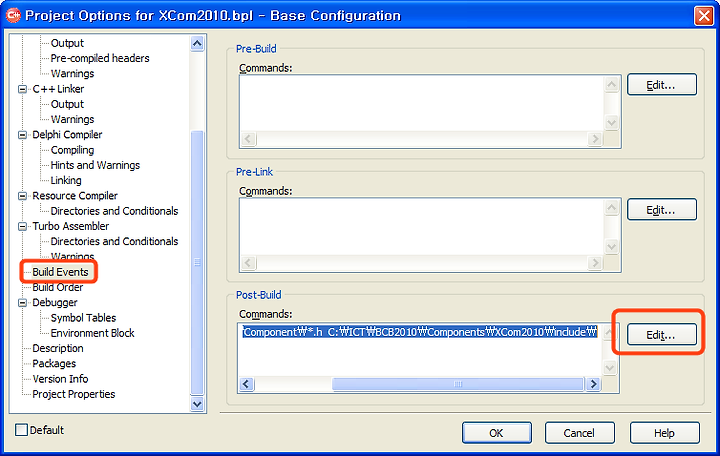This screenshot has width=720, height=456.
Task: Collapse the Turbo Assembler node
Action: coord(22,226)
